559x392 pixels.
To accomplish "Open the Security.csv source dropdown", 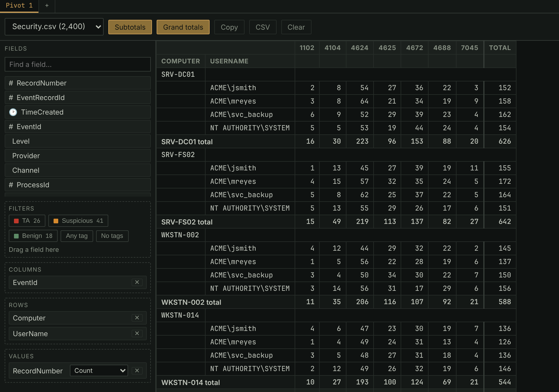I will click(x=54, y=27).
